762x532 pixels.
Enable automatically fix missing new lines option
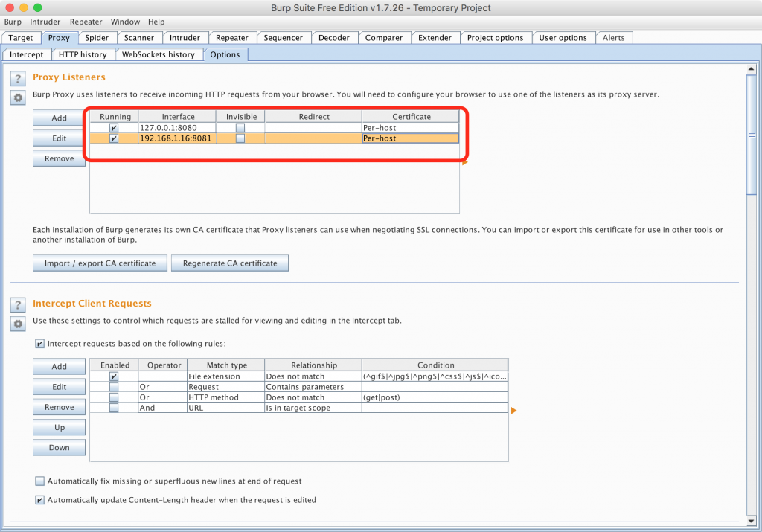tap(40, 481)
